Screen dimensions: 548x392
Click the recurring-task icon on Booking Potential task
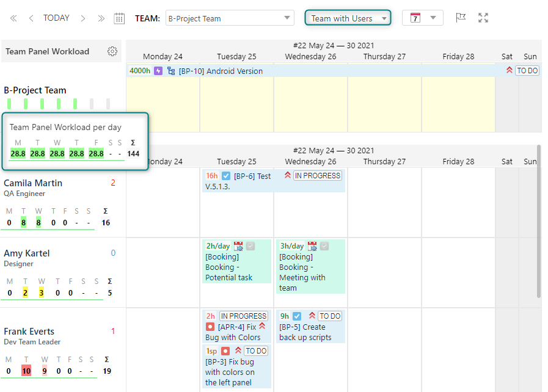click(239, 245)
